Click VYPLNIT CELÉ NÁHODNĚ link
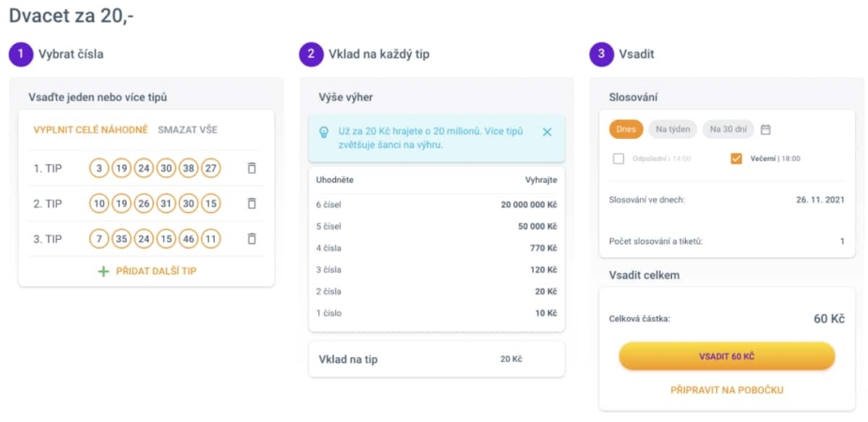Screen dimensions: 868x422 91,130
